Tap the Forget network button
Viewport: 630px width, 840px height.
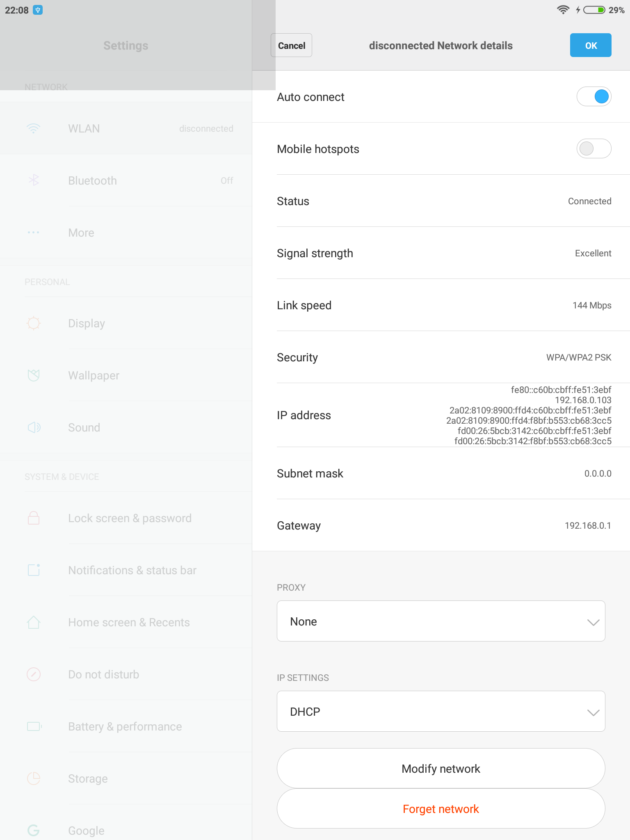[x=441, y=808]
